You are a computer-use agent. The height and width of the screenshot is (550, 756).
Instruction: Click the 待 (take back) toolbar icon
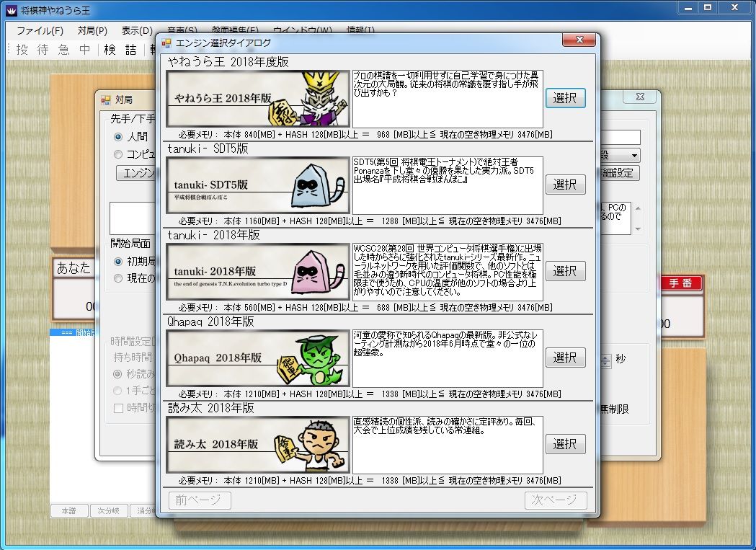coord(43,49)
